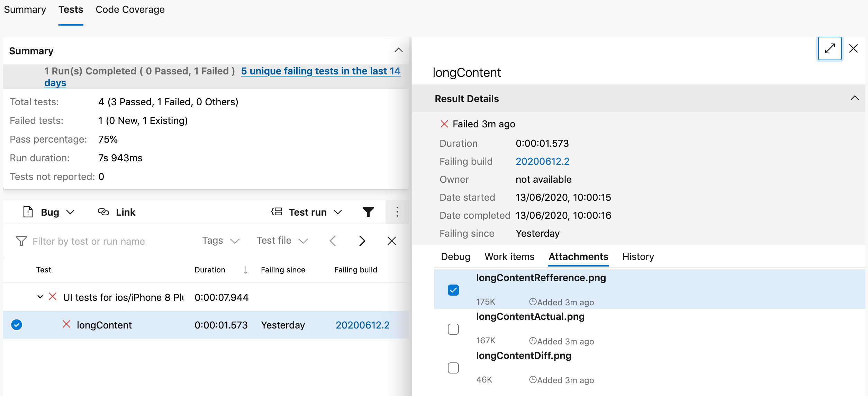Switch to the History tab
The image size is (868, 396).
click(637, 256)
